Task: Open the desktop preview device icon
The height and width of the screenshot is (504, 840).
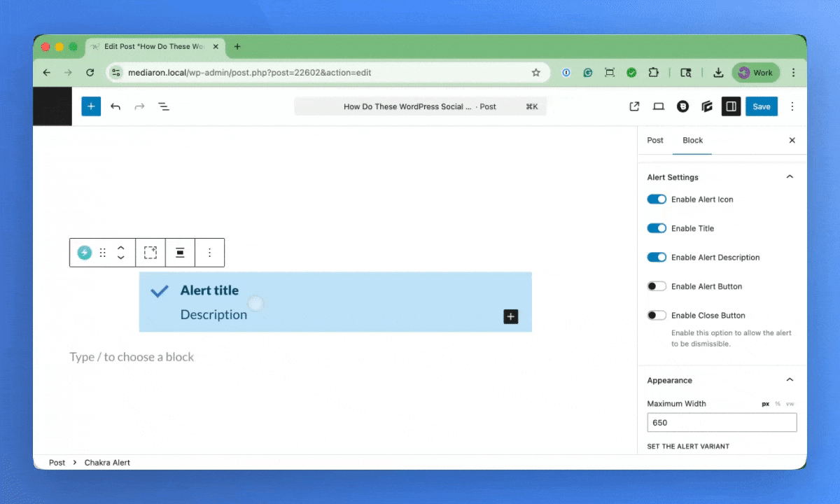Action: tap(658, 106)
